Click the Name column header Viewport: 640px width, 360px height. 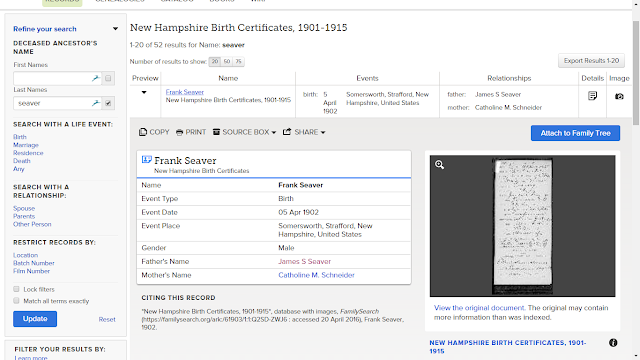pos(228,78)
